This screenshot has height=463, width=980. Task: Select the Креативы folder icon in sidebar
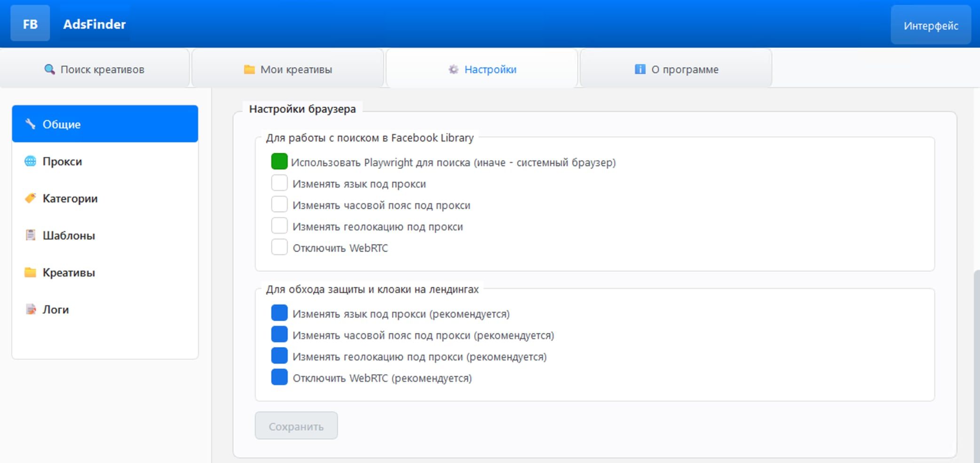30,272
